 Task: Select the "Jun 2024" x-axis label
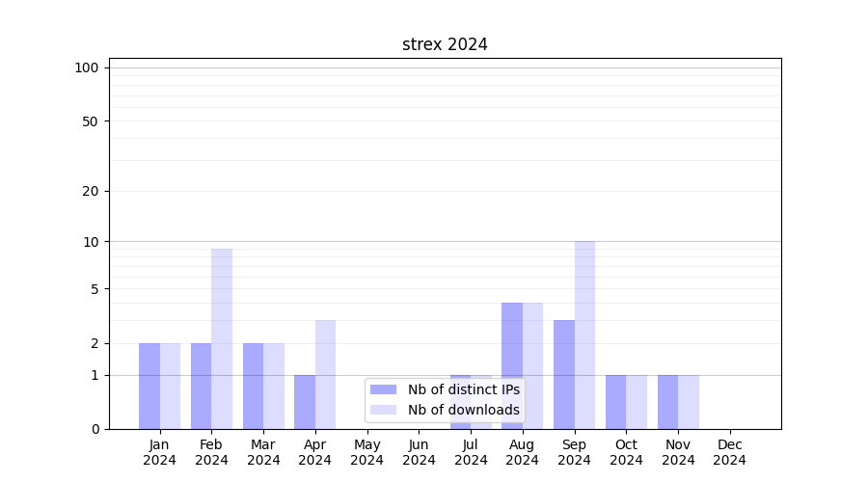(419, 452)
